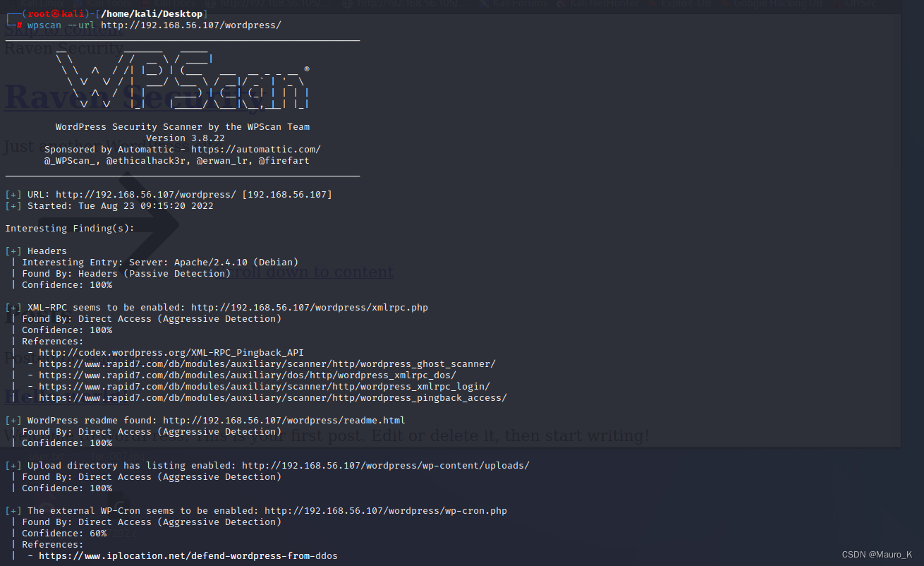Screen dimensions: 924x566
Task: Click the 'Interesting Finding(s):' heading
Action: 70,229
